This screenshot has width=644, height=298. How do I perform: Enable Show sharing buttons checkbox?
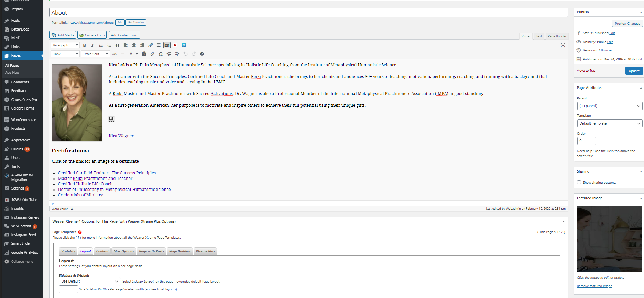tap(579, 183)
